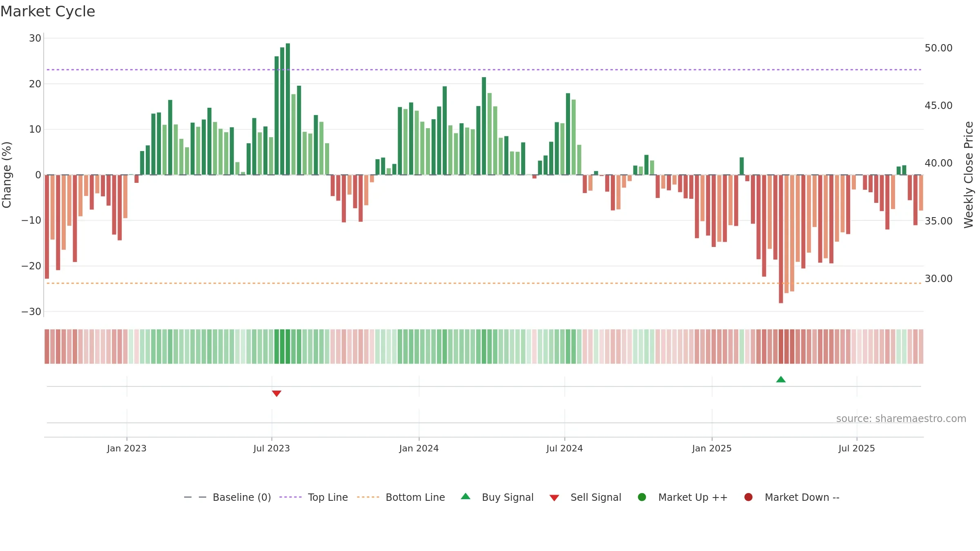Click the Jul 2024 x-axis label
Screen dimensions: 980x551
pyautogui.click(x=565, y=449)
